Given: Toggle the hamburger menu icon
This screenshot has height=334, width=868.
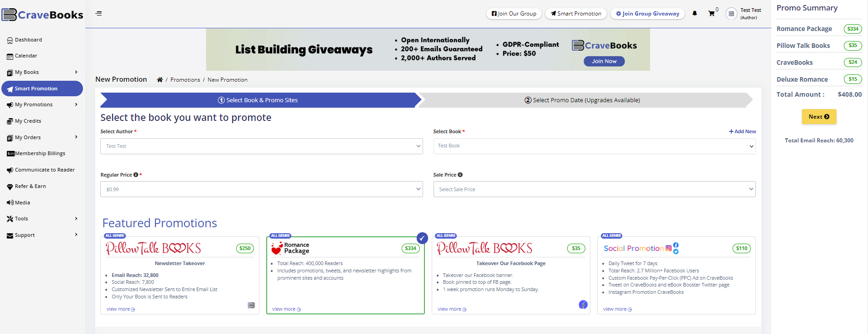Looking at the screenshot, I should [x=98, y=14].
